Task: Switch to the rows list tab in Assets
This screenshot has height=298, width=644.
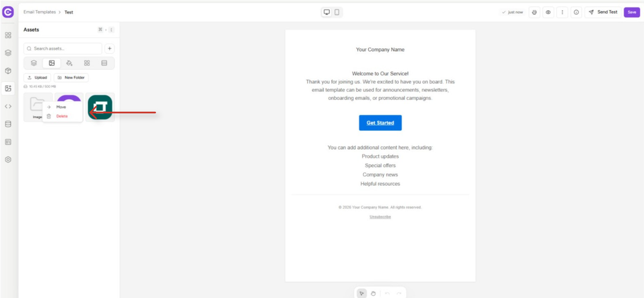Action: click(x=104, y=63)
